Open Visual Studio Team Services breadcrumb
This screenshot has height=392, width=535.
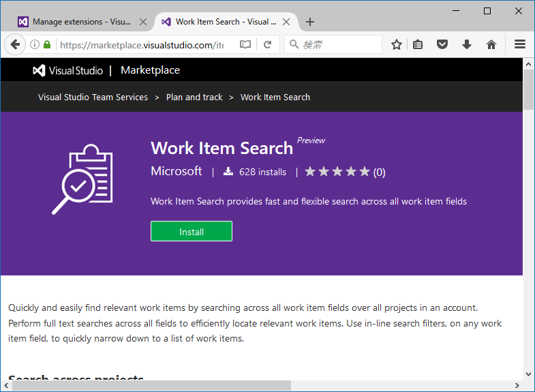pyautogui.click(x=93, y=97)
